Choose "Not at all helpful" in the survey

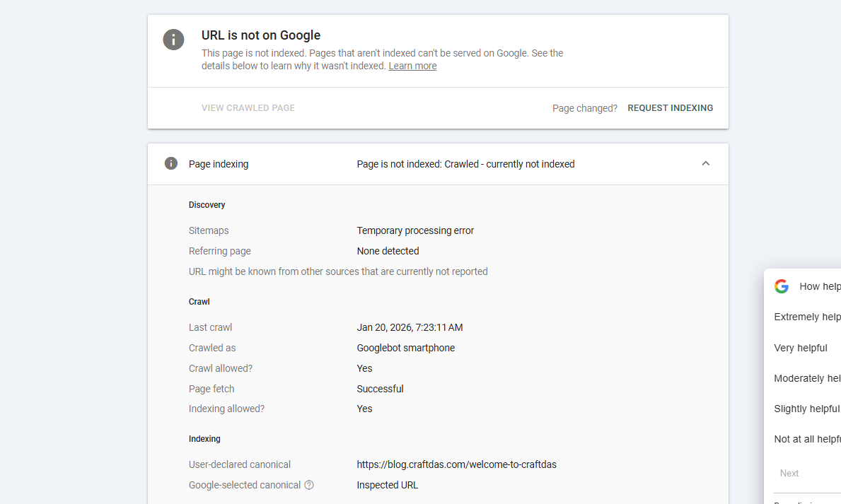807,439
